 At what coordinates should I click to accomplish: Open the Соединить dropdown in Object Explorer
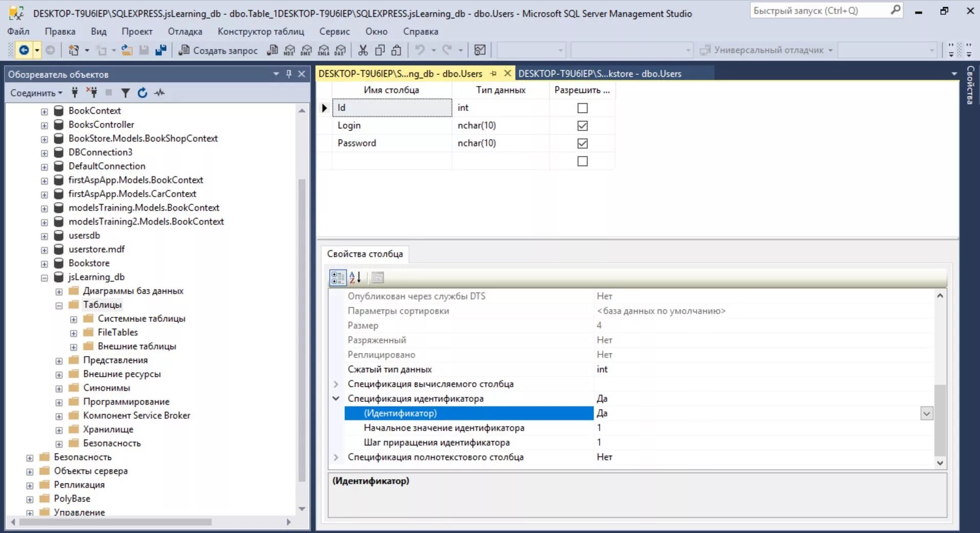tap(36, 93)
